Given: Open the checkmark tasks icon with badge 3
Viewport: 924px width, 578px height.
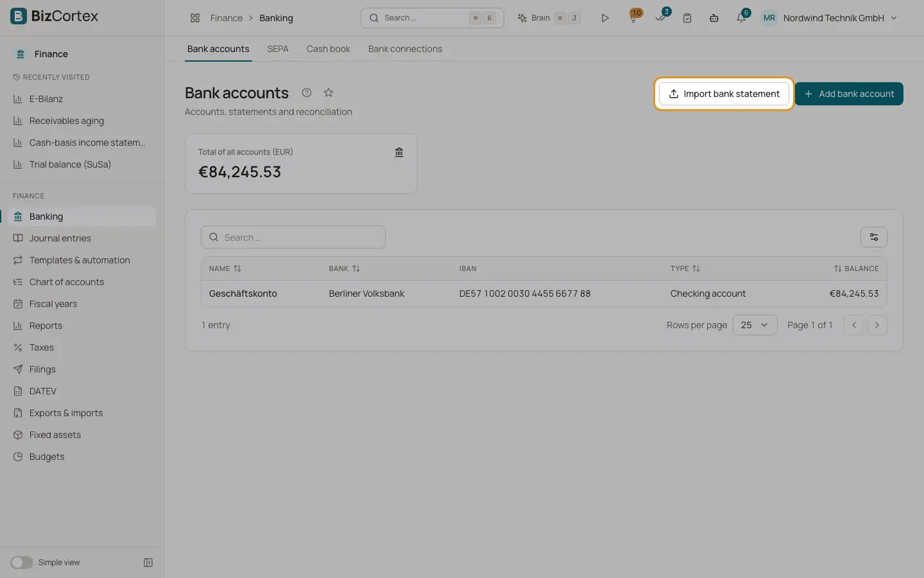Looking at the screenshot, I should point(661,17).
